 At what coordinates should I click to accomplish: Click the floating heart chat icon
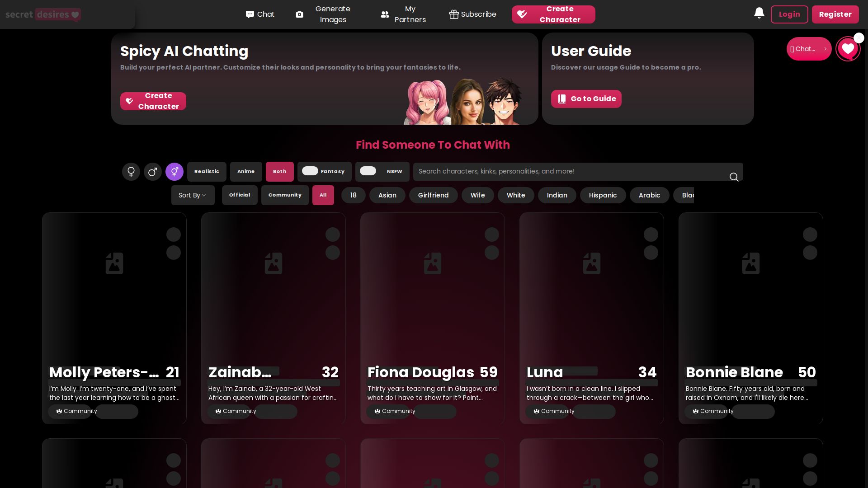pyautogui.click(x=848, y=49)
